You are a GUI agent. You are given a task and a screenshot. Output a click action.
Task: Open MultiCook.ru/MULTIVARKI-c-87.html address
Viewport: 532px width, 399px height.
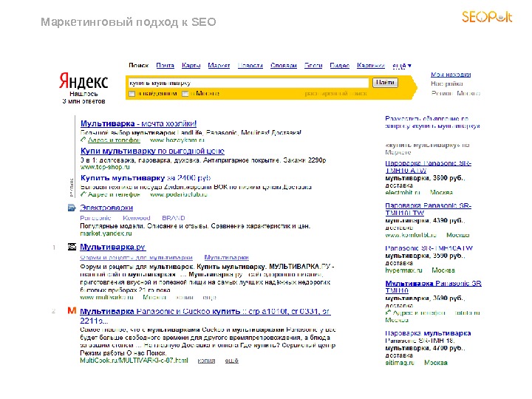click(x=134, y=361)
